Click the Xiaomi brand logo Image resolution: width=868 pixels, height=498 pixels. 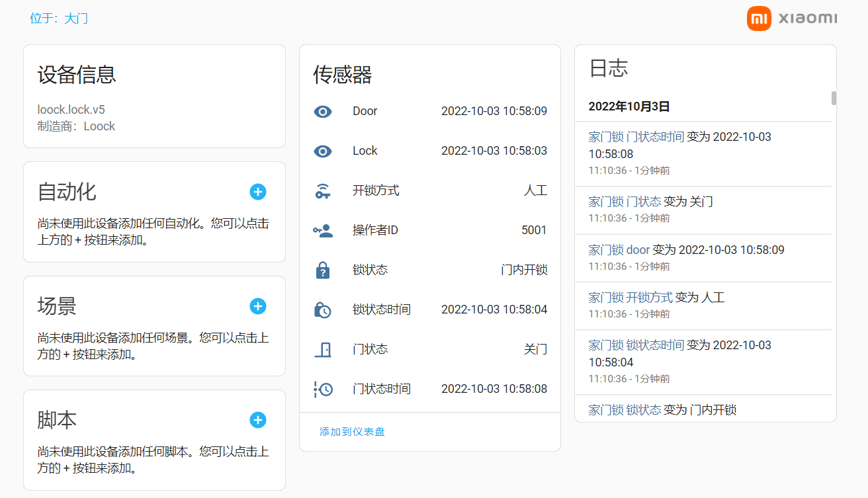tap(792, 19)
